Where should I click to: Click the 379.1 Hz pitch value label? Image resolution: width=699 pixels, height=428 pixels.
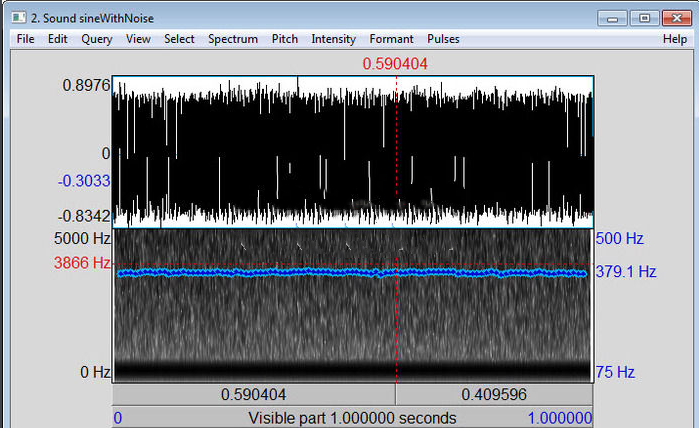point(626,272)
